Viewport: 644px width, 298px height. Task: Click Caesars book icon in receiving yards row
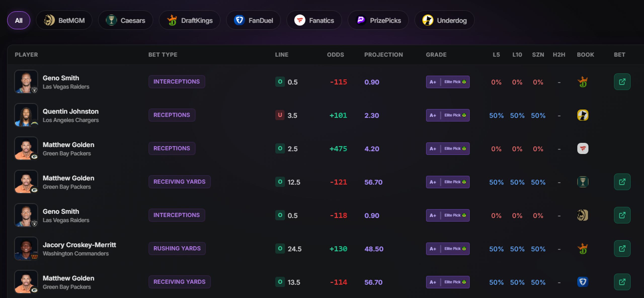[583, 182]
